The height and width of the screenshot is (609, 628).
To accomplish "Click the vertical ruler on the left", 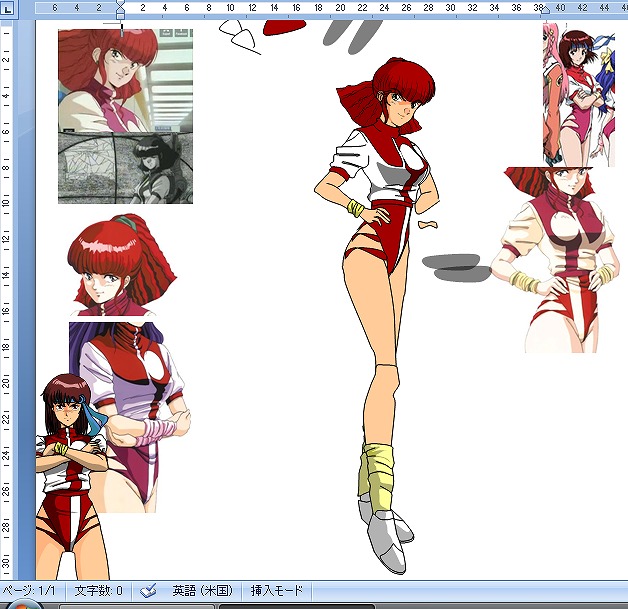I will coord(8,300).
